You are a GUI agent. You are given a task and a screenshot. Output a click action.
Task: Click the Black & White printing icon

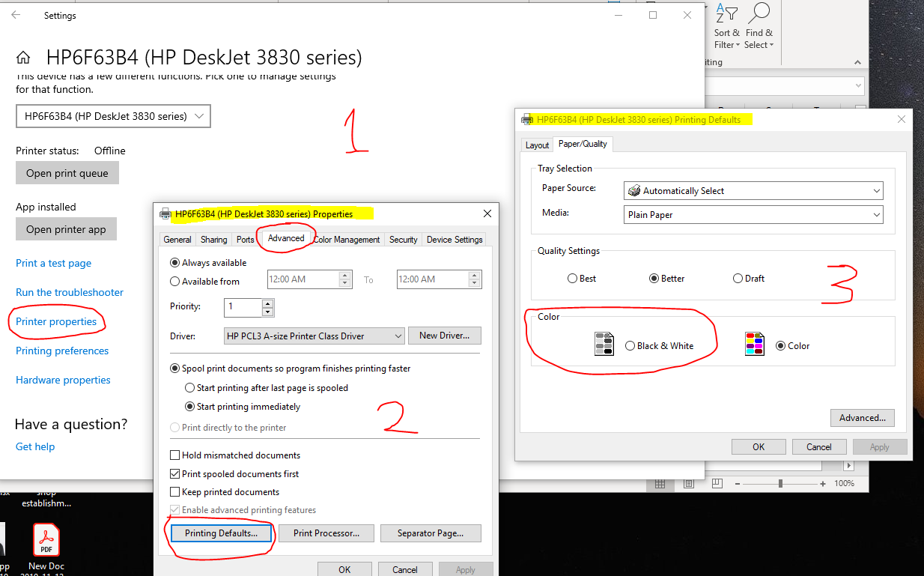coord(604,344)
